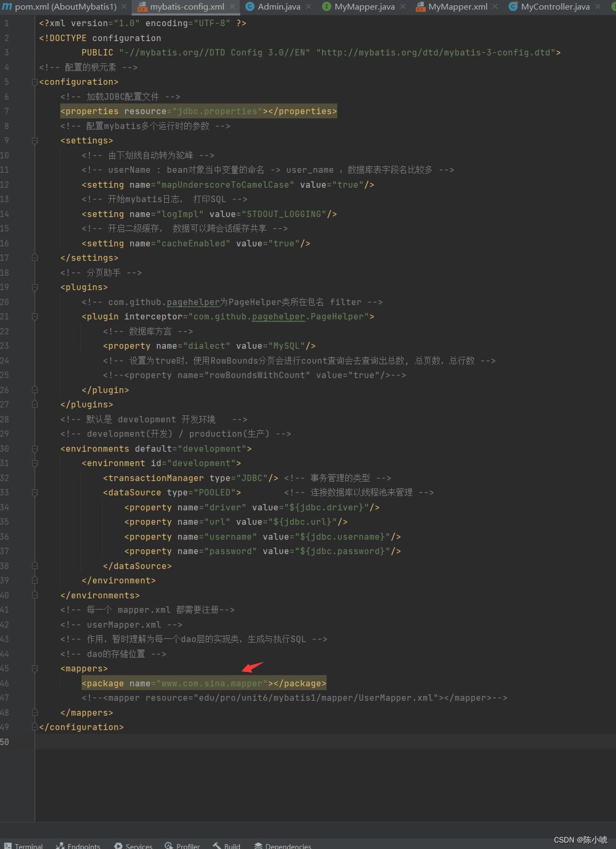The width and height of the screenshot is (616, 849).
Task: Collapse the <environment id="development"> fold marker
Action: pos(35,463)
